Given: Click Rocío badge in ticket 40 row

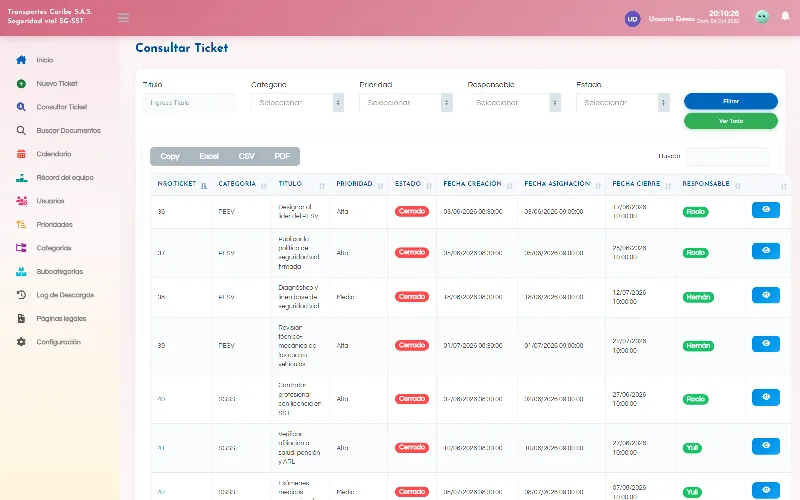Looking at the screenshot, I should [695, 399].
